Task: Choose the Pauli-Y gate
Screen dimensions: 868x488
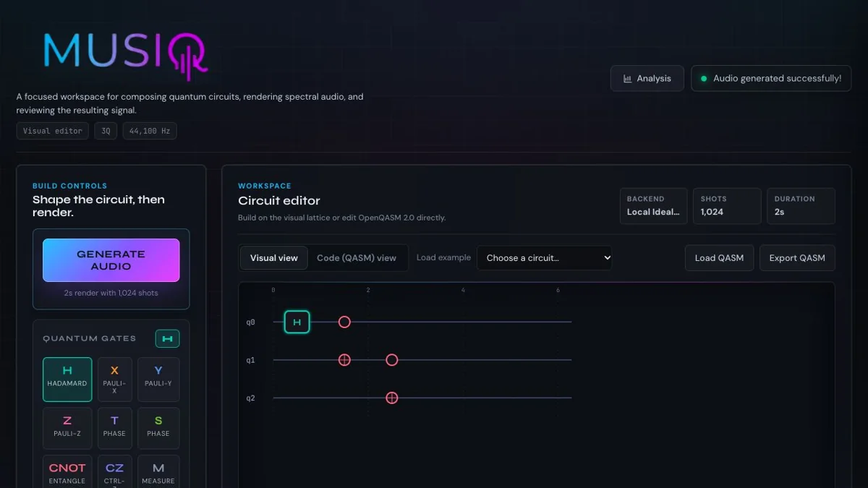Action: click(x=158, y=380)
